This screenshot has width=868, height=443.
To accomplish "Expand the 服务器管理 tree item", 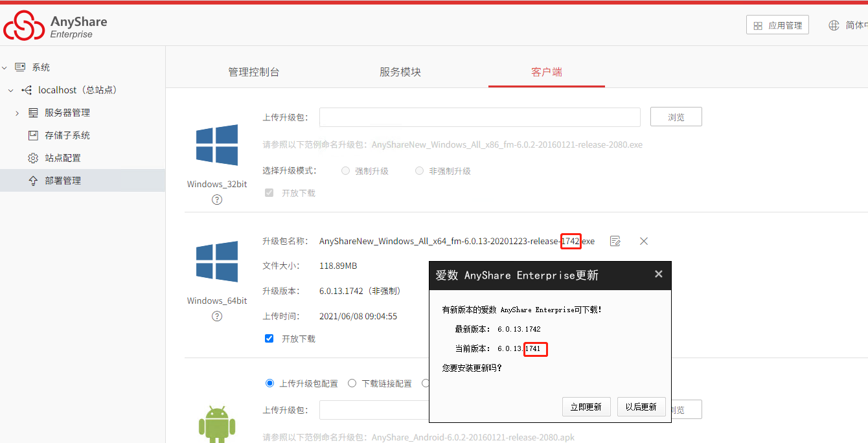I will pos(17,113).
